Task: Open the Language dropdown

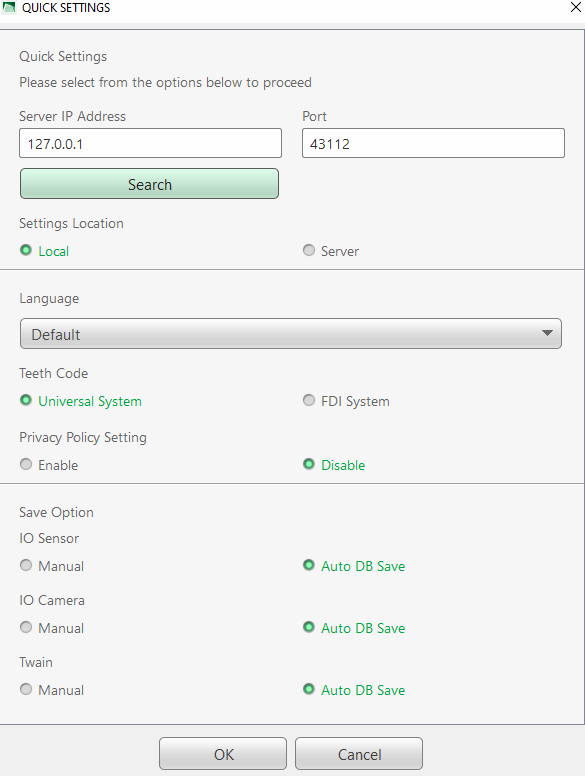Action: [291, 334]
